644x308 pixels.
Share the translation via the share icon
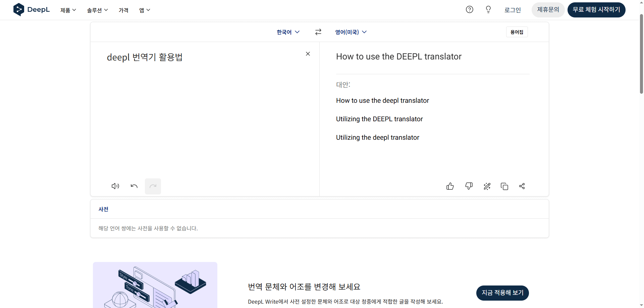(522, 186)
